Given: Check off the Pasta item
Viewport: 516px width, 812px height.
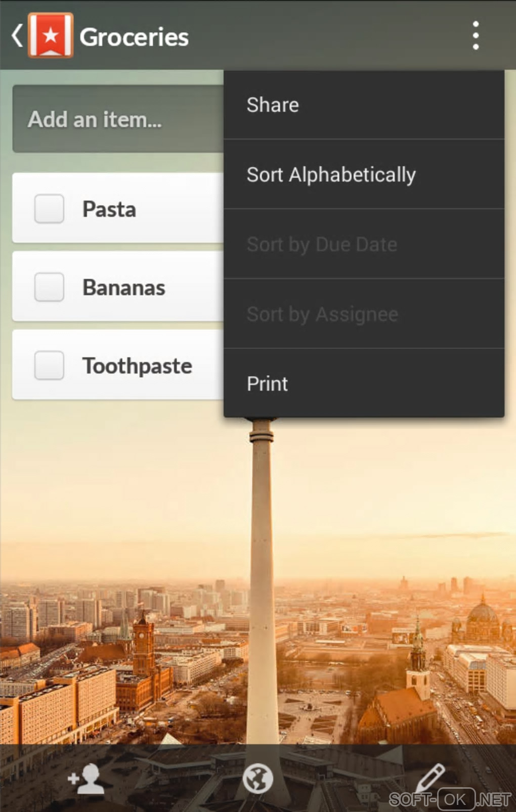Looking at the screenshot, I should coord(49,209).
